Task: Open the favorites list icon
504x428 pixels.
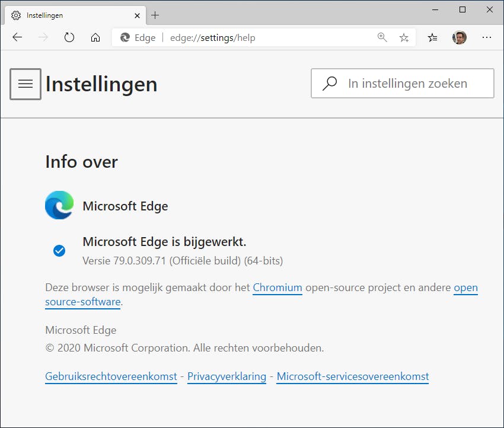Action: [x=433, y=37]
